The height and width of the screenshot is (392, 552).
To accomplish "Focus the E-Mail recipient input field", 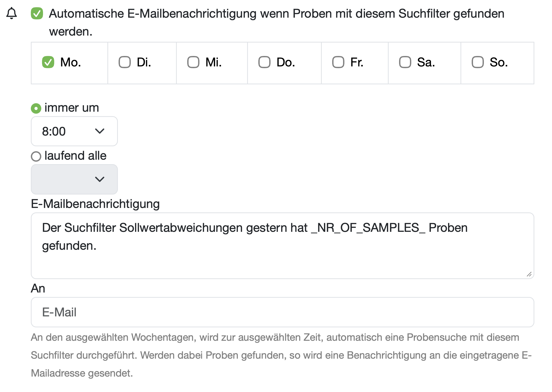I will point(282,312).
